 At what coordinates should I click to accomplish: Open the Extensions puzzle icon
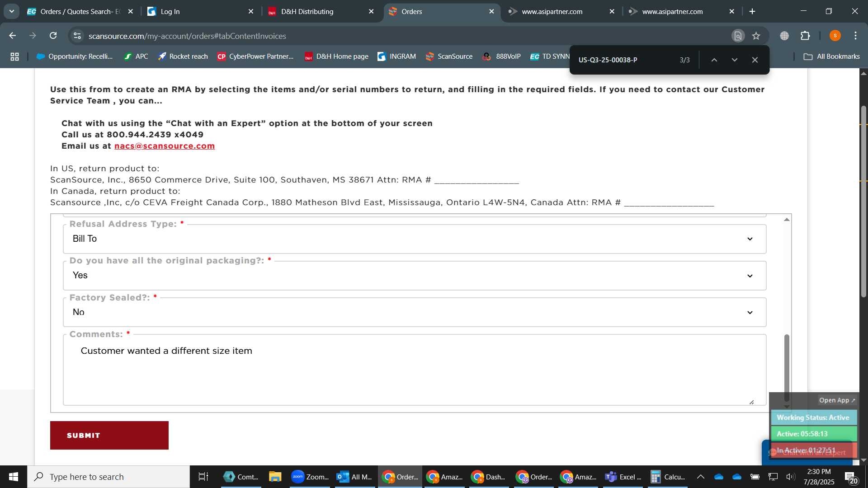coord(805,36)
